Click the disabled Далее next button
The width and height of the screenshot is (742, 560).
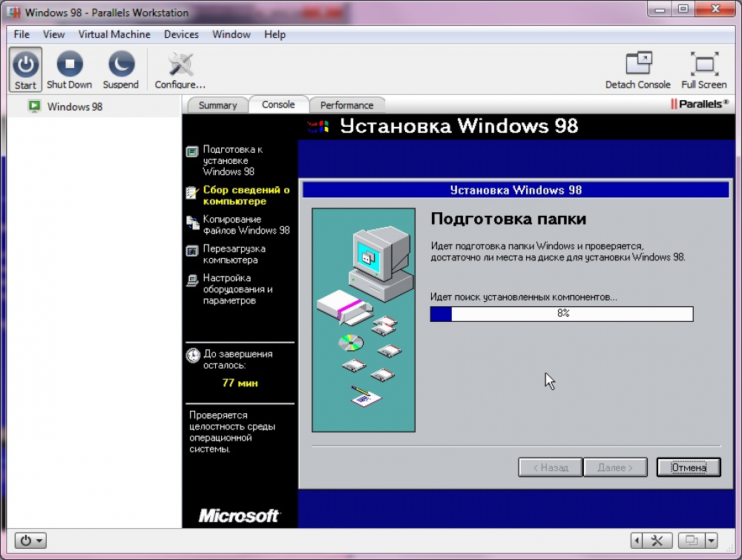tap(615, 467)
